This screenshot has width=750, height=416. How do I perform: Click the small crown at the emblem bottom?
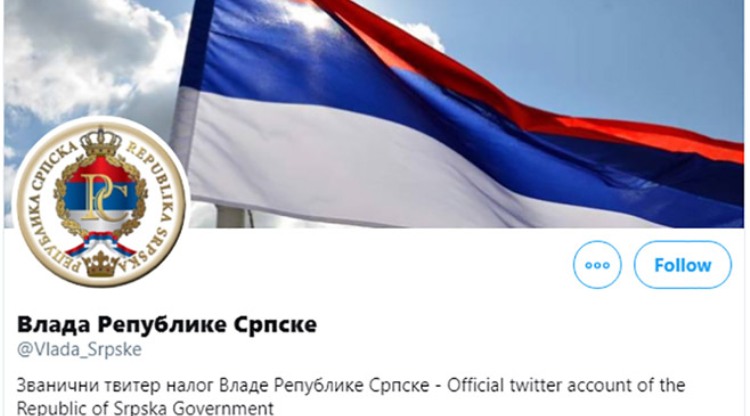(101, 264)
